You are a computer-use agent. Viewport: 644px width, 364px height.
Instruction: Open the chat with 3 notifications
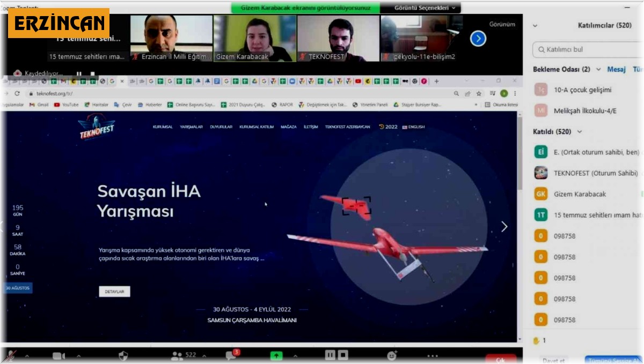click(231, 355)
